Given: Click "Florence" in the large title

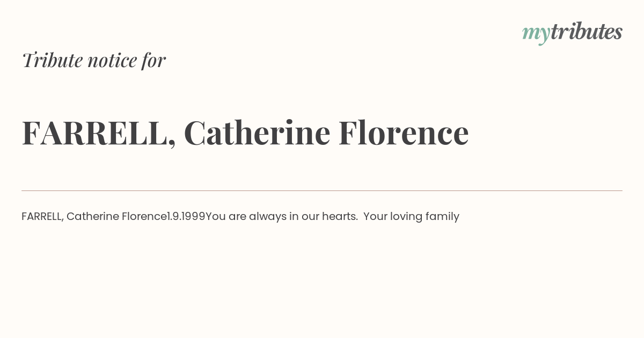Looking at the screenshot, I should (x=404, y=133).
